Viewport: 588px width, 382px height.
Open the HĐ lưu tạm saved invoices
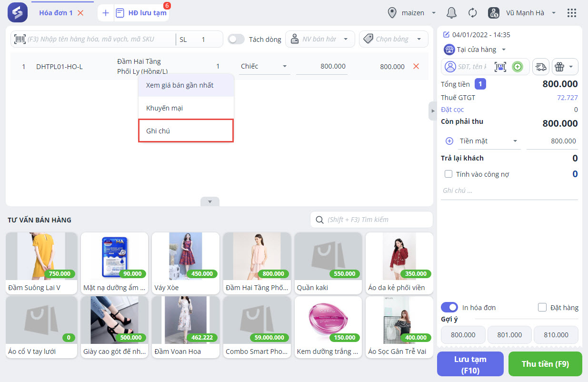click(x=142, y=13)
